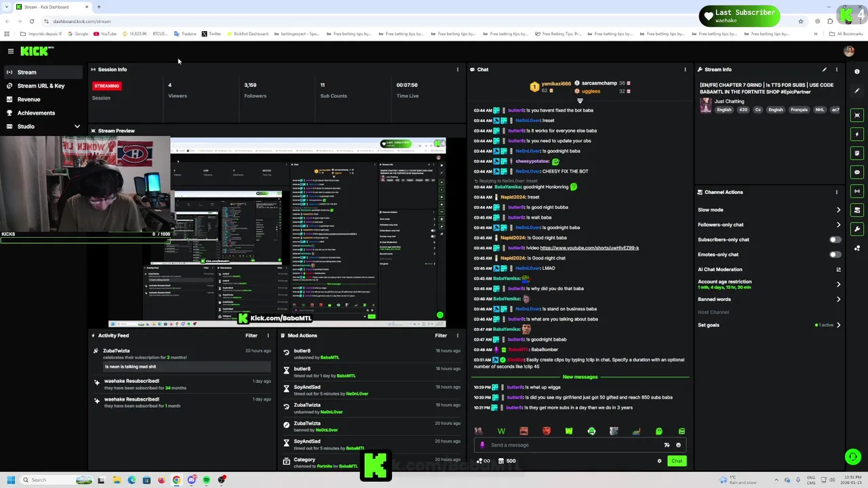Open Discord from the taskbar
Viewport: 868px width, 488px height.
click(191, 480)
